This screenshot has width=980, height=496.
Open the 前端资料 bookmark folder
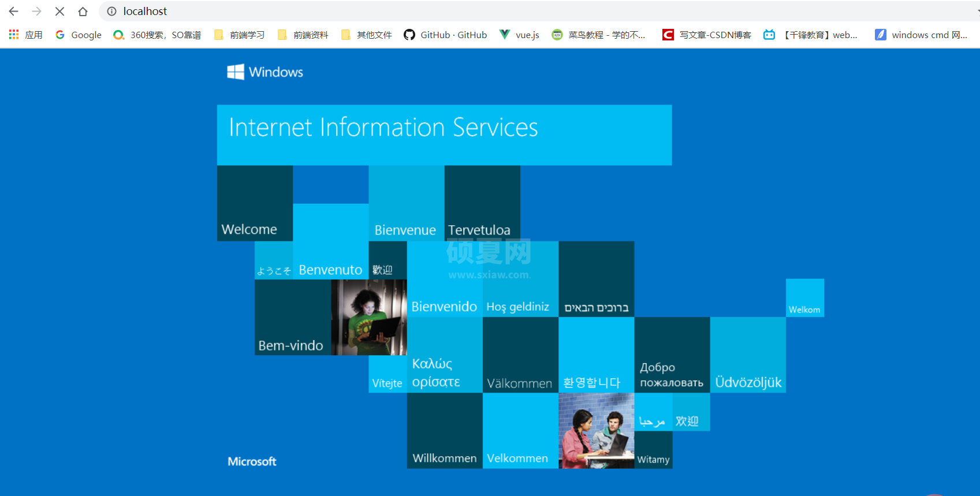pyautogui.click(x=303, y=35)
